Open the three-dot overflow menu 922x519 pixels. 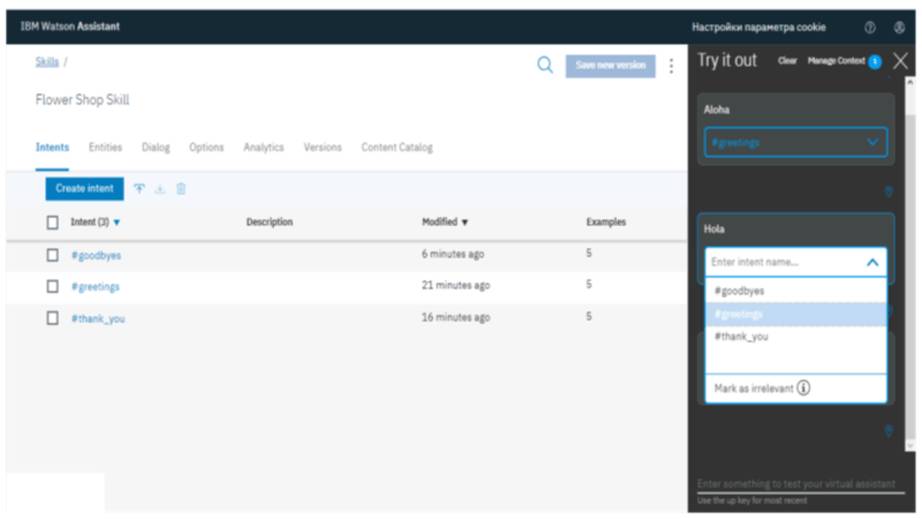(x=671, y=66)
